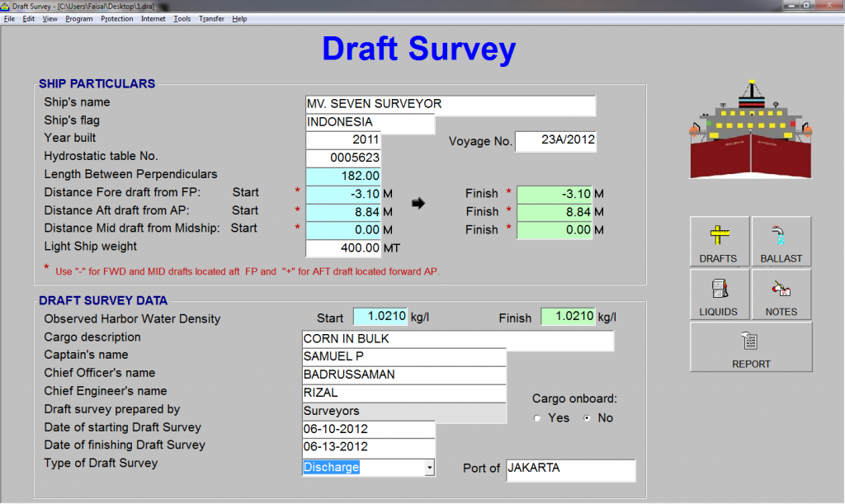Open the View menu
This screenshot has height=504, width=845.
[x=50, y=19]
